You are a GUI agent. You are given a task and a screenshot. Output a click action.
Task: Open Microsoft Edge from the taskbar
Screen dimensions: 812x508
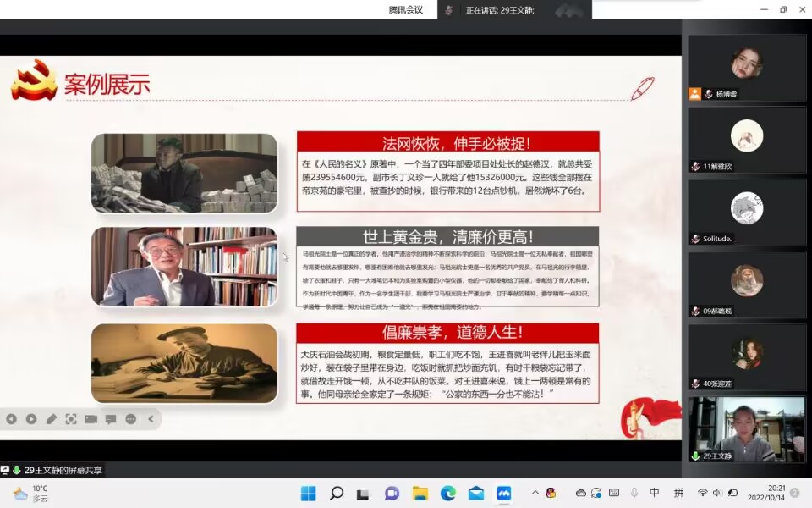coord(447,493)
